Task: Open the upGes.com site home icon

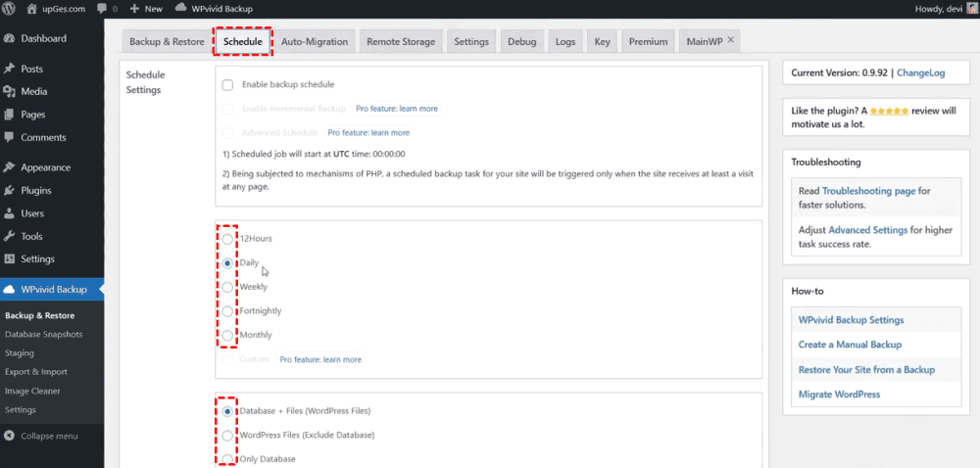Action: [x=32, y=9]
